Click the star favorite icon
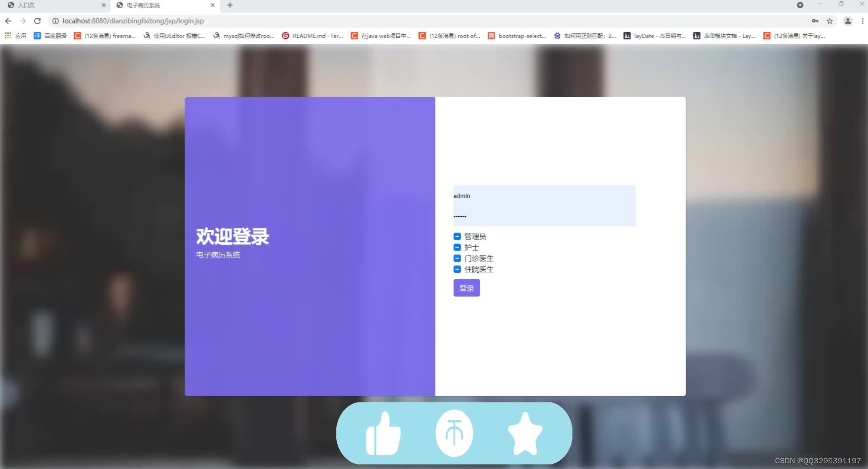 tap(525, 433)
